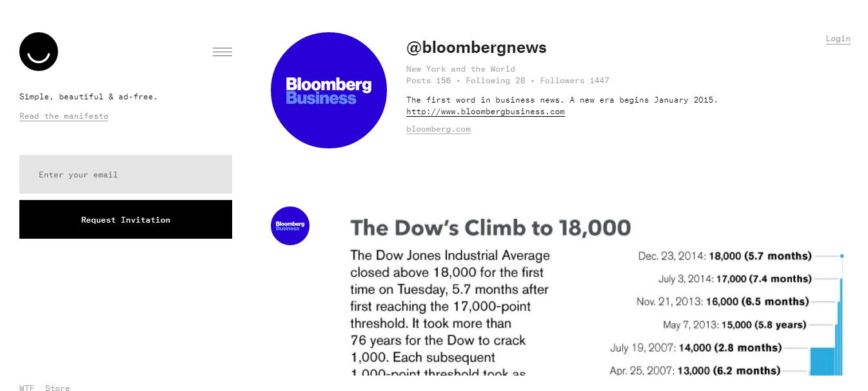The image size is (868, 391).
Task: Click the large Bloomberg Business profile avatar
Action: point(329,90)
